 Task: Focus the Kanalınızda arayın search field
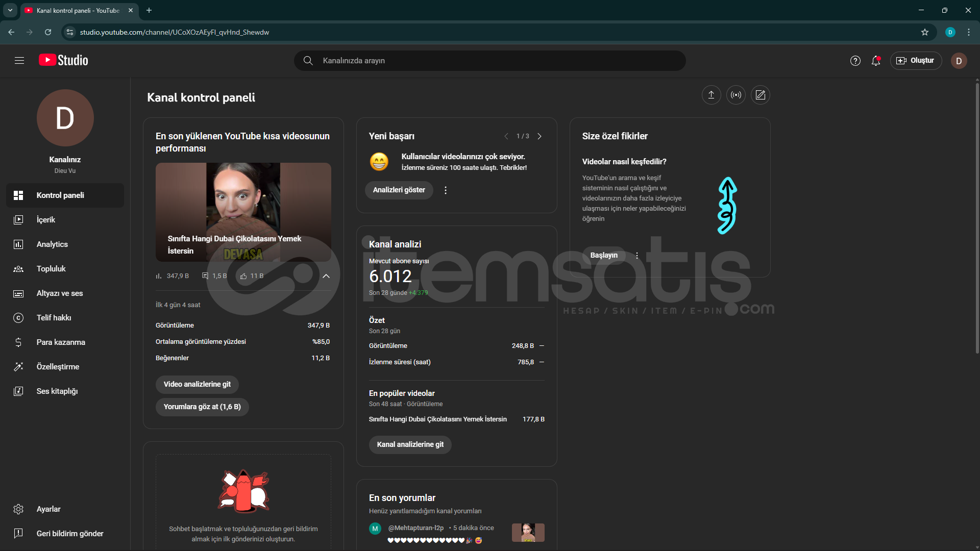coord(490,61)
